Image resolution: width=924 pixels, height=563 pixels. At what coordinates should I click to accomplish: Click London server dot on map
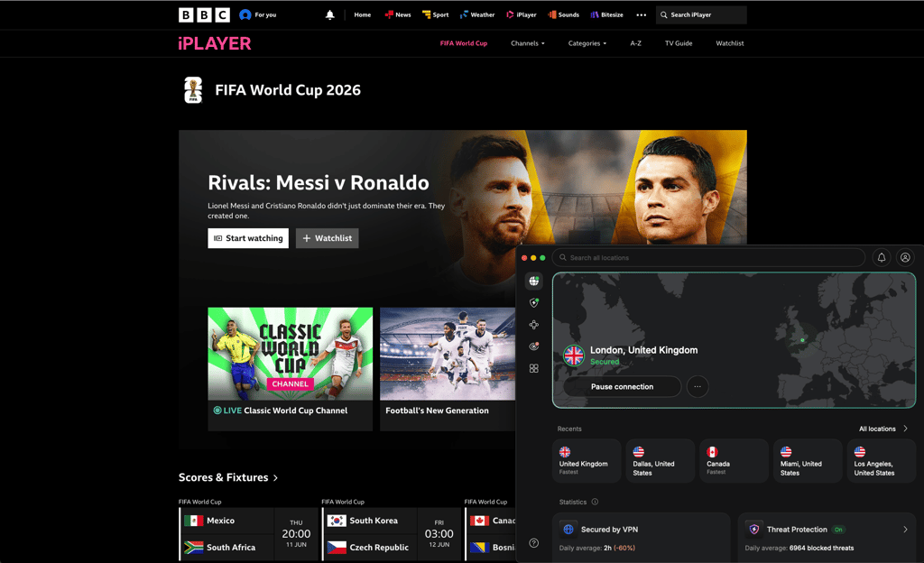(x=802, y=340)
